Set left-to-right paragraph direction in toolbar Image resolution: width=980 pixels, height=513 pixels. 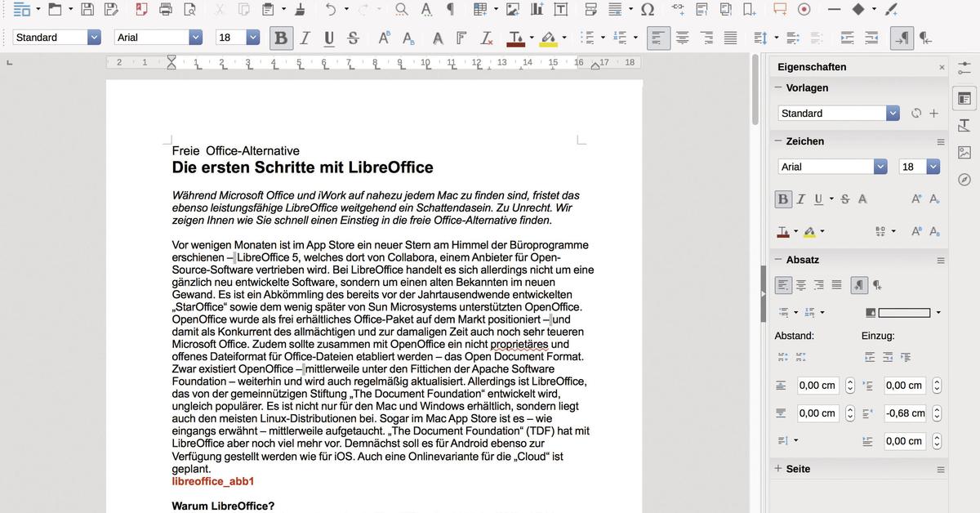click(x=903, y=38)
